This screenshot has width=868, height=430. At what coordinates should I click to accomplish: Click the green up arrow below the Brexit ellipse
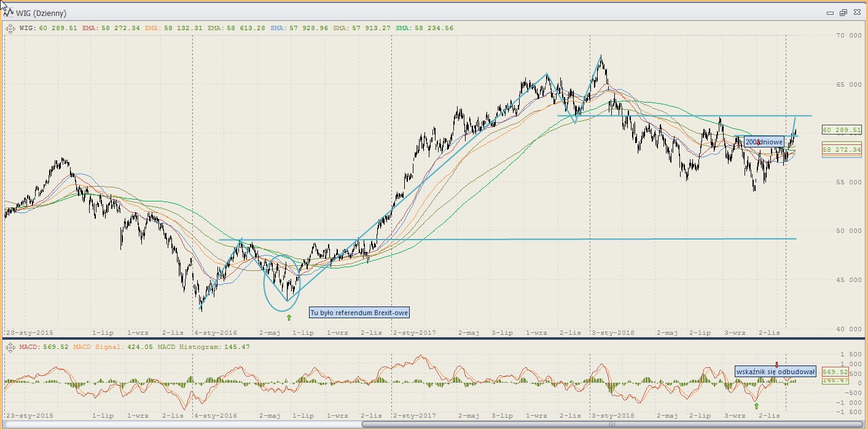[x=289, y=318]
